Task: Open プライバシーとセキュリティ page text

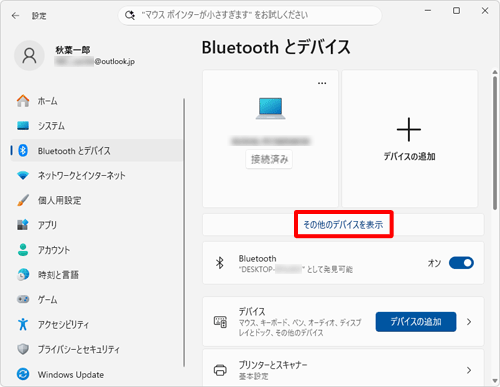Action: point(79,349)
